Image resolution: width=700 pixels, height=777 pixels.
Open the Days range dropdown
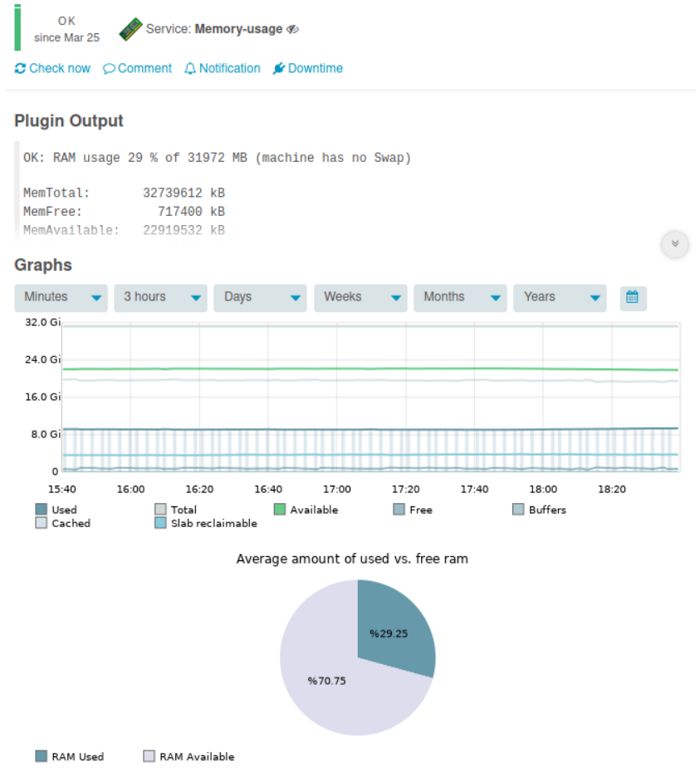(x=260, y=297)
